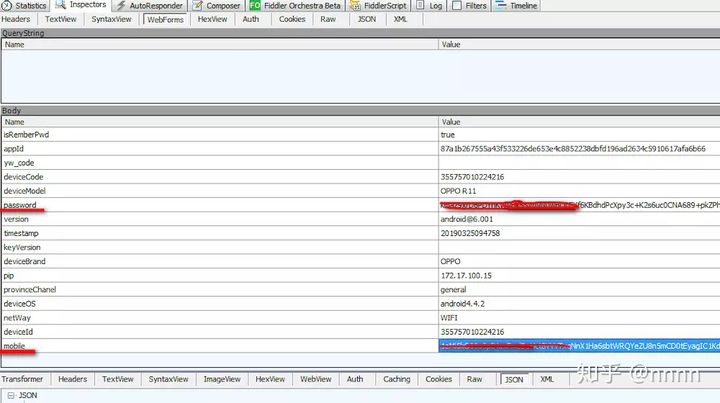This screenshot has height=403, width=720.
Task: Open the response Auth tab
Action: [355, 379]
